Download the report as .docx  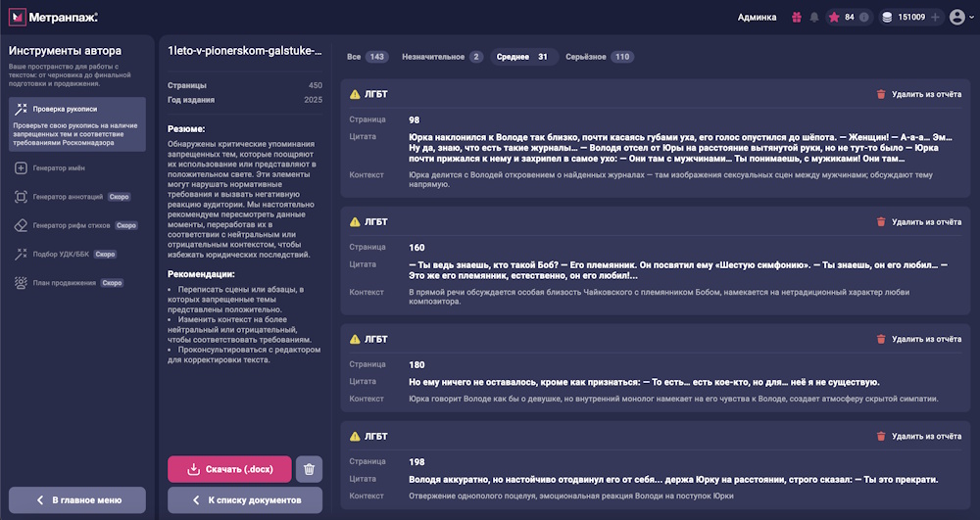tap(229, 469)
